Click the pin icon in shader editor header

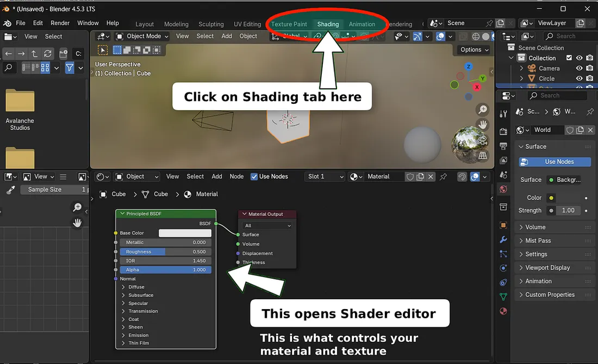point(443,177)
